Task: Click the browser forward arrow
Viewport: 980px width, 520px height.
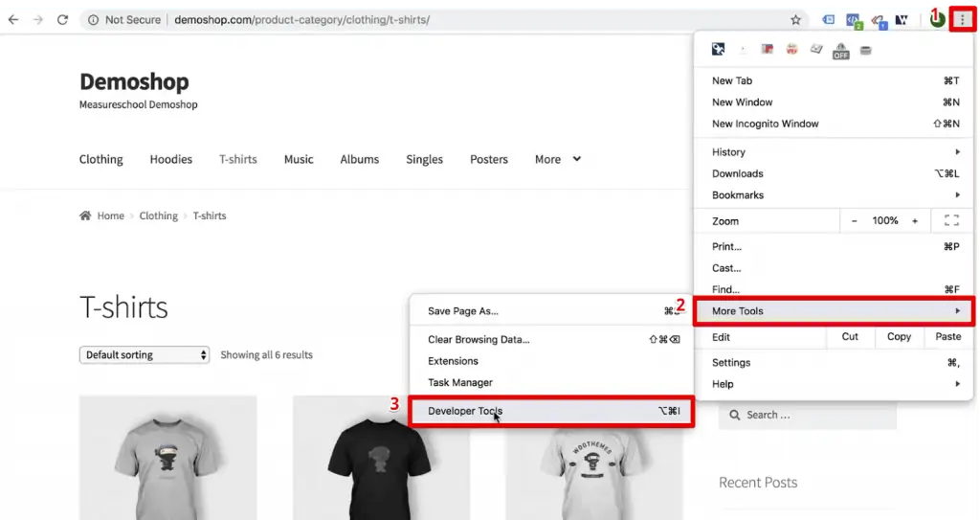Action: [38, 19]
